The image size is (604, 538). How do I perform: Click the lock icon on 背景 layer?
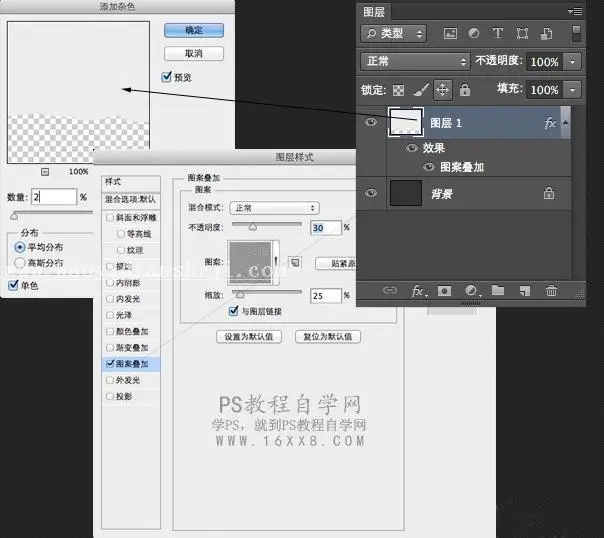click(x=549, y=193)
